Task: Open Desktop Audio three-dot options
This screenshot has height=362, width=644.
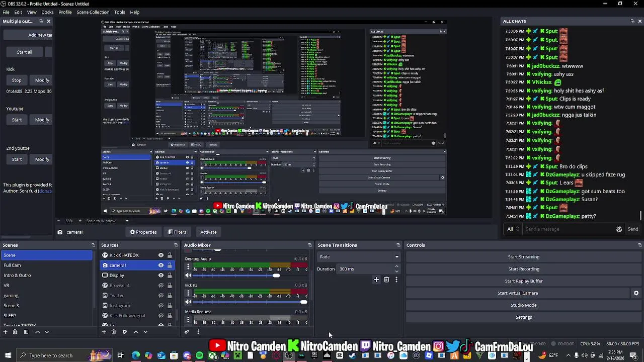Action: tap(188, 267)
